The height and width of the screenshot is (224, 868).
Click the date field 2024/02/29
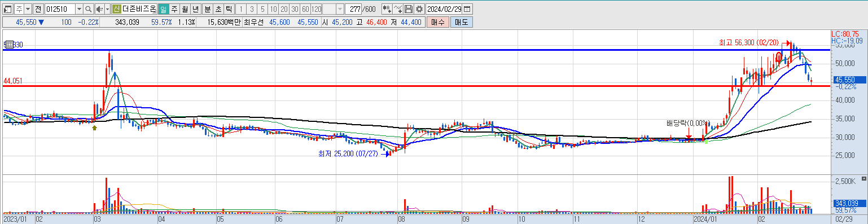444,9
